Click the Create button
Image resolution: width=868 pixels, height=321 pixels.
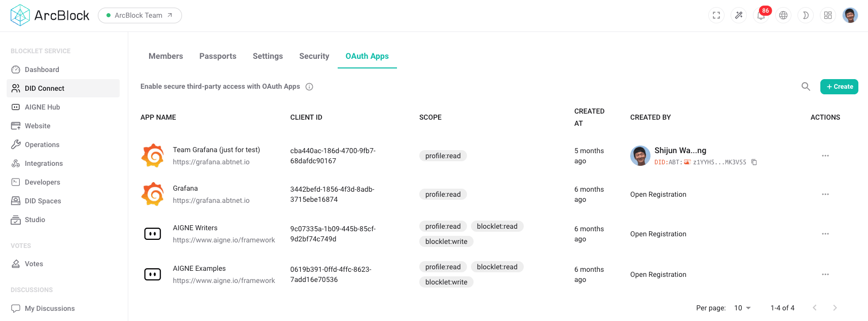pyautogui.click(x=839, y=87)
